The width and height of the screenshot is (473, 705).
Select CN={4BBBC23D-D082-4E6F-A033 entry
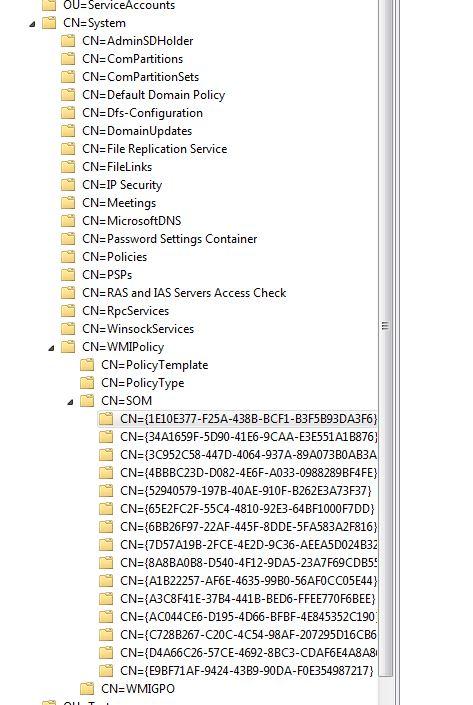coord(248,473)
